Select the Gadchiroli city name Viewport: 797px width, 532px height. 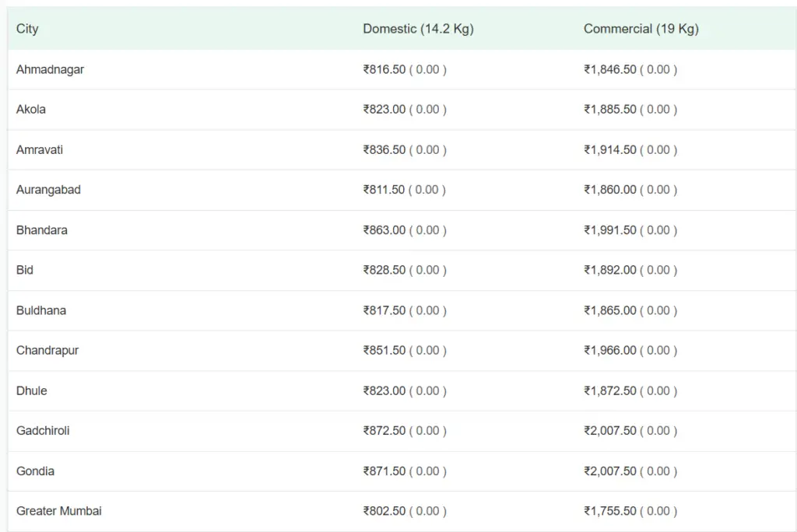[43, 431]
